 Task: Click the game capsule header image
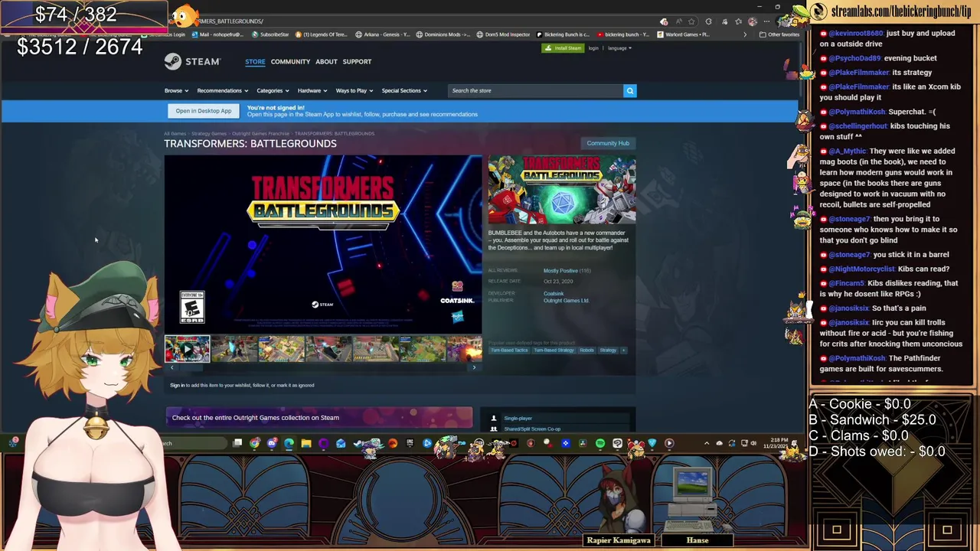tap(562, 191)
